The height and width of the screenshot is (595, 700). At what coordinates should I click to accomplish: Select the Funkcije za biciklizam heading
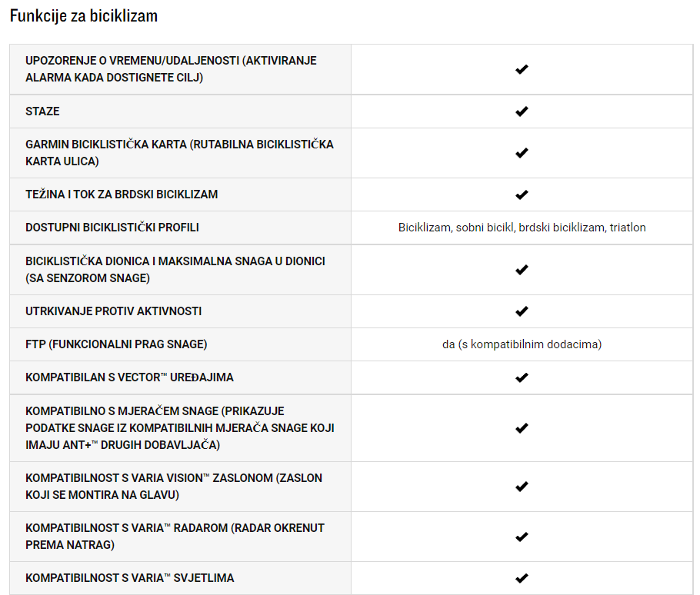click(x=84, y=16)
